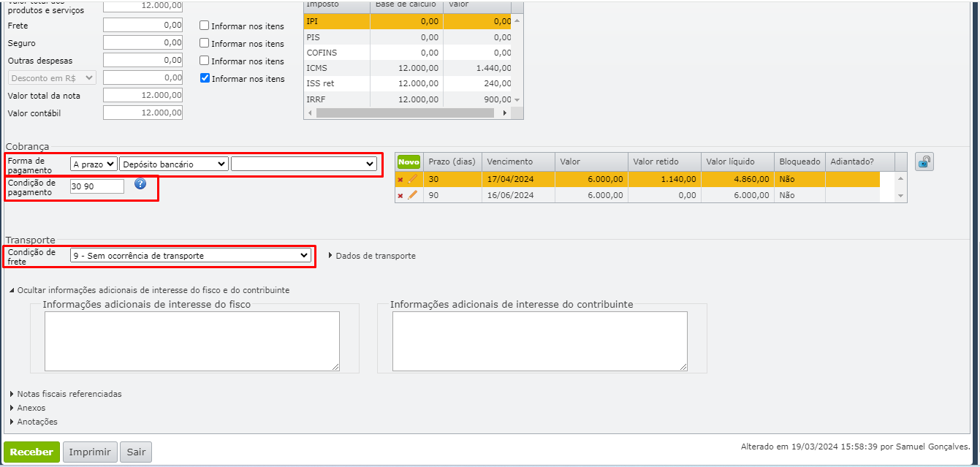The height and width of the screenshot is (467, 980).
Task: Click the Receber button
Action: pyautogui.click(x=31, y=452)
